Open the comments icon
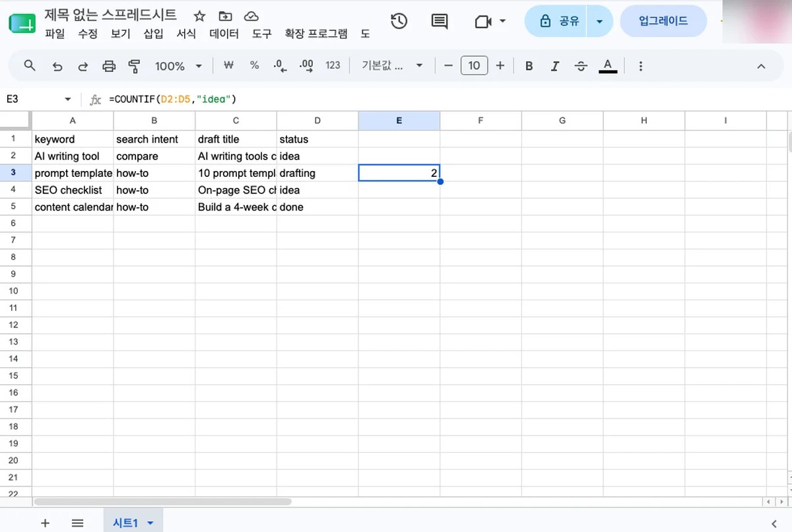 [x=440, y=21]
